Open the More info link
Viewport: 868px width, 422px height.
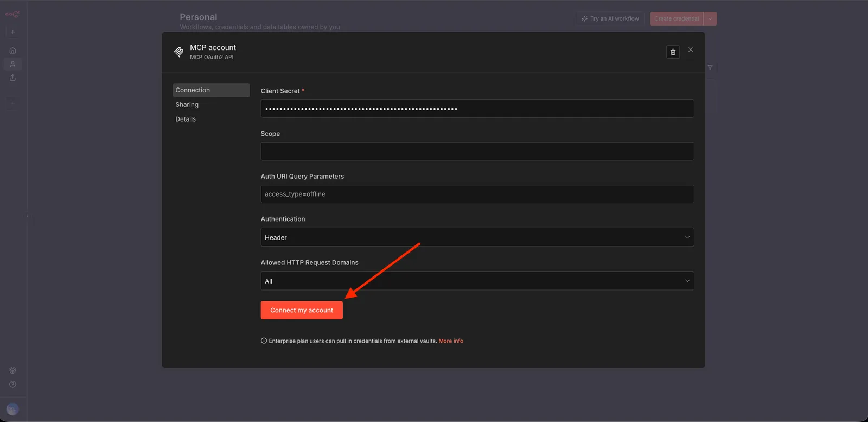point(451,341)
